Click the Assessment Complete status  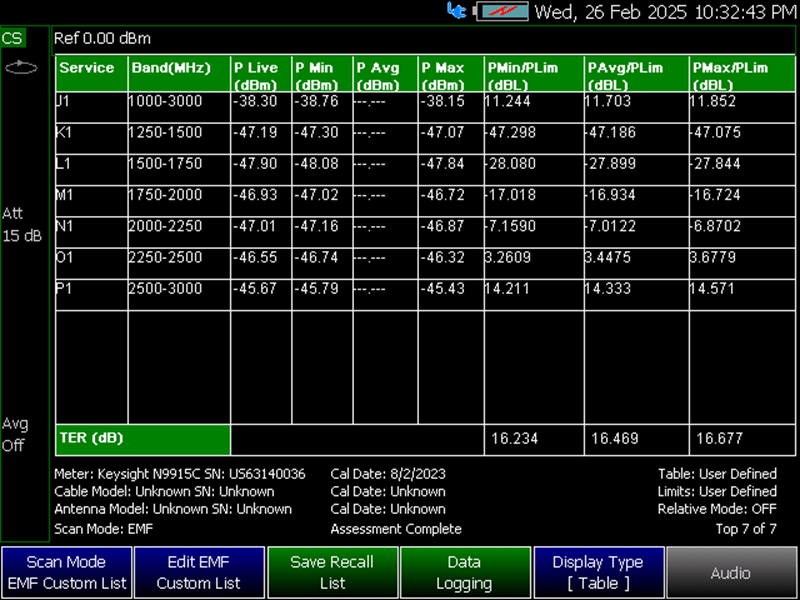(x=396, y=529)
